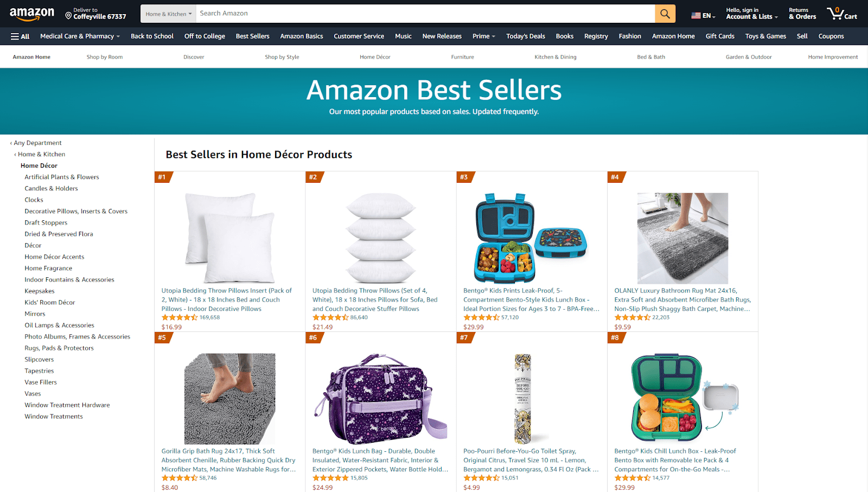
Task: Open Today's Deals in the navigation bar
Action: 526,36
